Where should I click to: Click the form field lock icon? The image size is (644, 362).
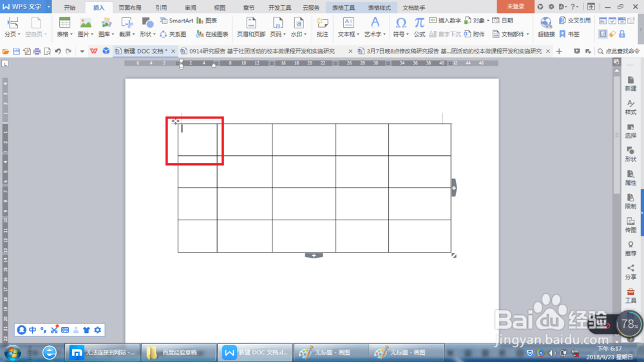point(622,34)
